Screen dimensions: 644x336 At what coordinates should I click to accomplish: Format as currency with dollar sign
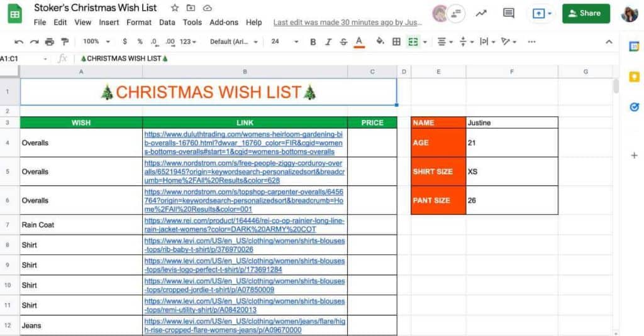pos(125,41)
